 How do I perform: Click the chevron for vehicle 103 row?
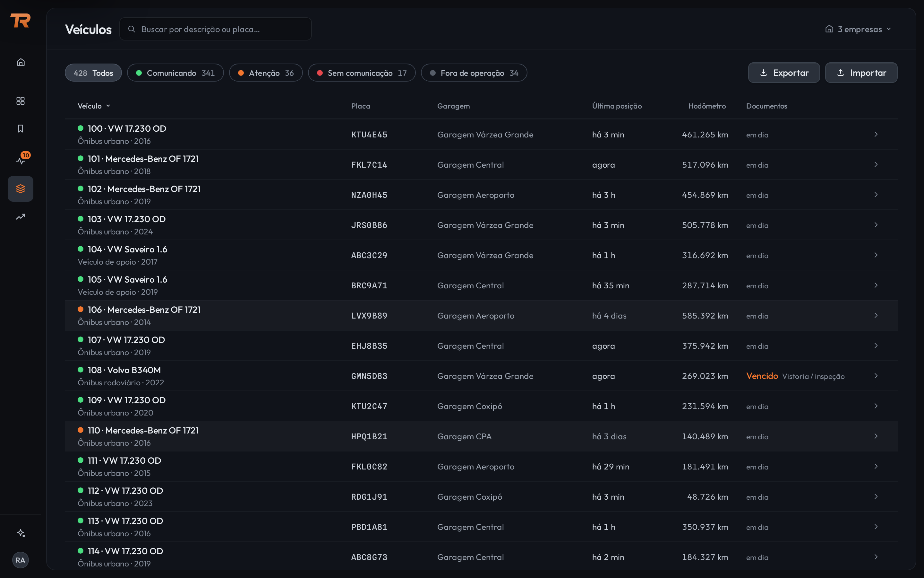point(876,225)
